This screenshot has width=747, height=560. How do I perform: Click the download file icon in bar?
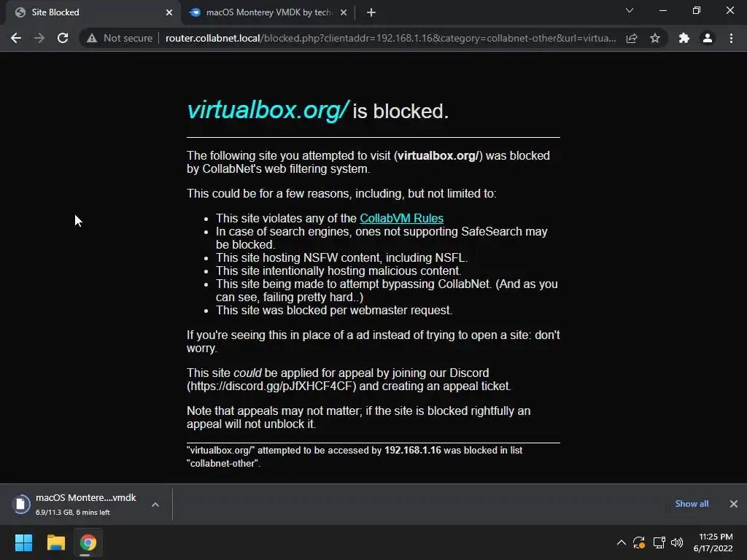pyautogui.click(x=21, y=504)
